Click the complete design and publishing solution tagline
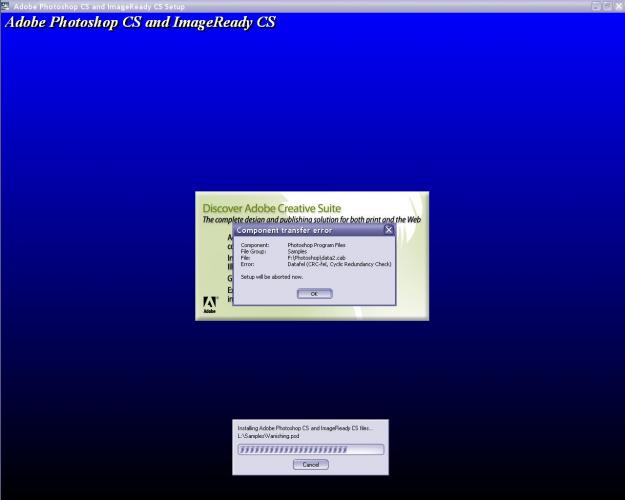 tap(311, 218)
